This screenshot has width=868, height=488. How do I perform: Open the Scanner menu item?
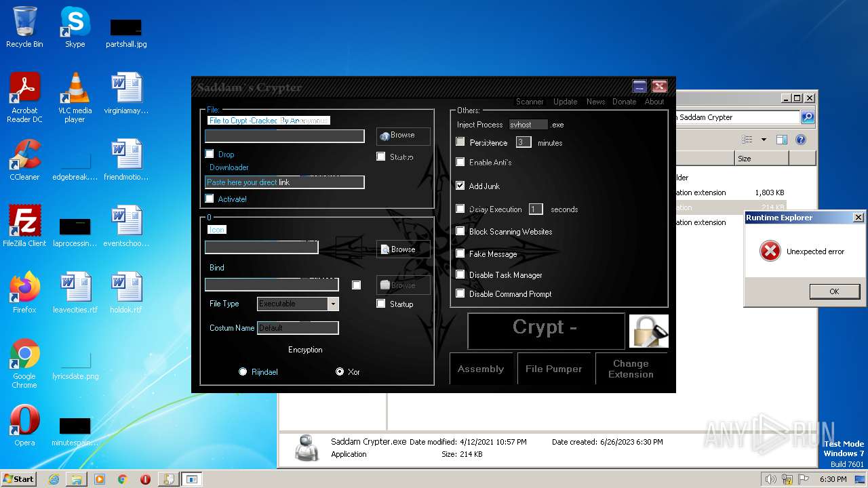[x=530, y=102]
